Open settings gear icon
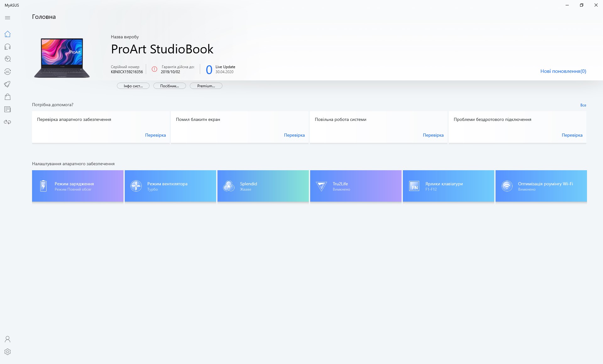This screenshot has width=603, height=364. (8, 352)
